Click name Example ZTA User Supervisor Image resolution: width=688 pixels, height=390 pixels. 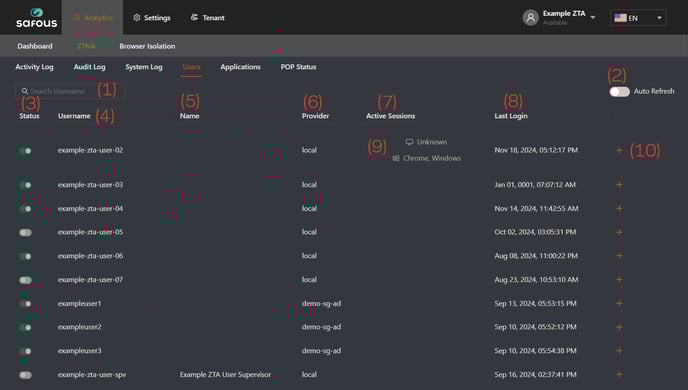pyautogui.click(x=225, y=374)
